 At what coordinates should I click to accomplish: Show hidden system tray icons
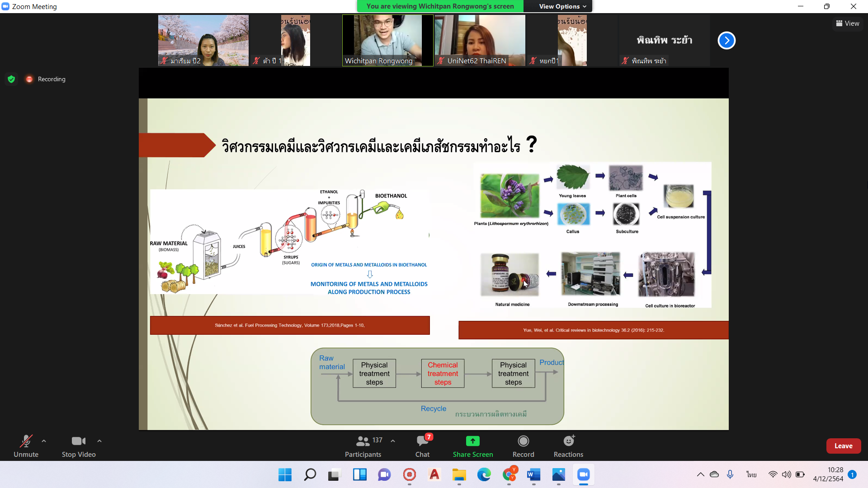pyautogui.click(x=700, y=474)
